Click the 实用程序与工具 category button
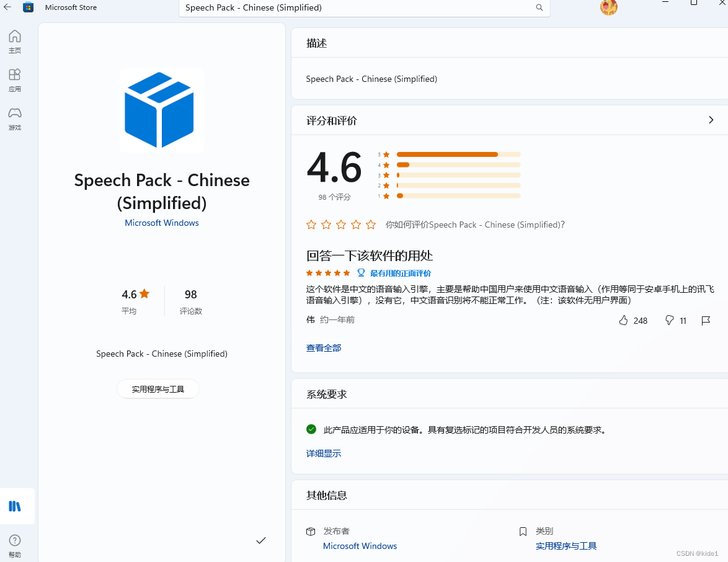 coord(158,389)
